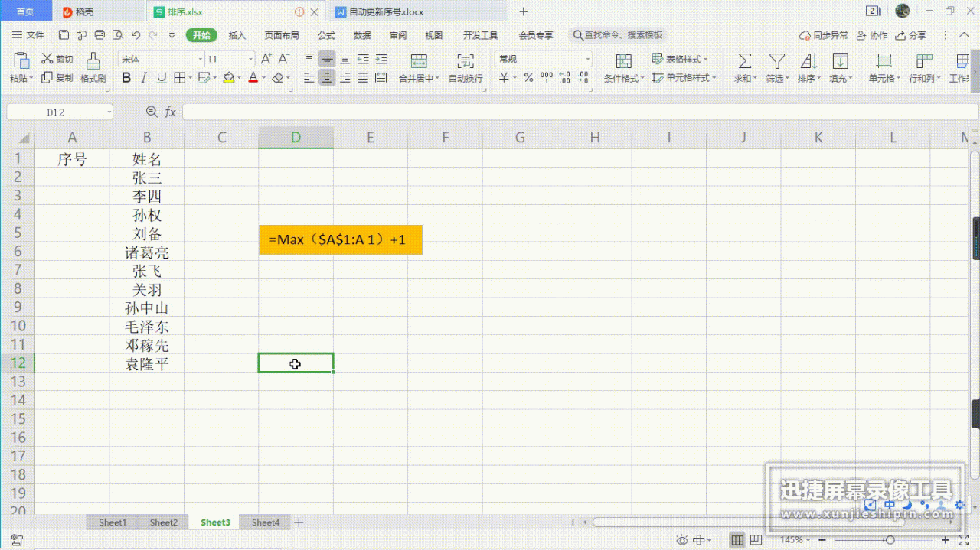Toggle horizontal center alignment
Image resolution: width=980 pixels, height=550 pixels.
[x=327, y=78]
